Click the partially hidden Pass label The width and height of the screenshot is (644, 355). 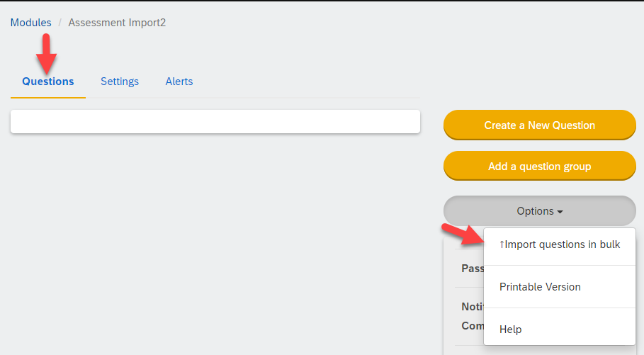coord(473,269)
